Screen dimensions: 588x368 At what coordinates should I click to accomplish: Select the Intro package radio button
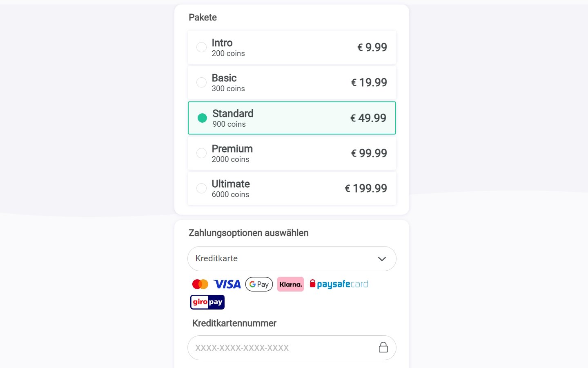point(201,47)
